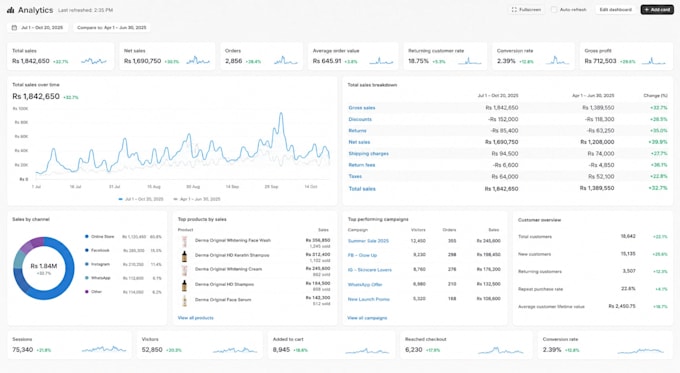680x373 pixels.
Task: Open the FB – Glow Up campaign
Action: click(x=362, y=255)
